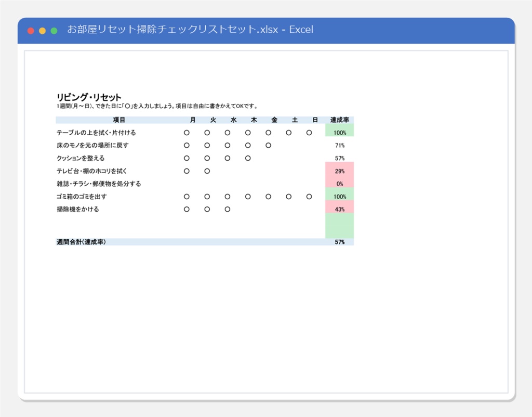Select the 日 column header
532x417 pixels.
pos(315,120)
